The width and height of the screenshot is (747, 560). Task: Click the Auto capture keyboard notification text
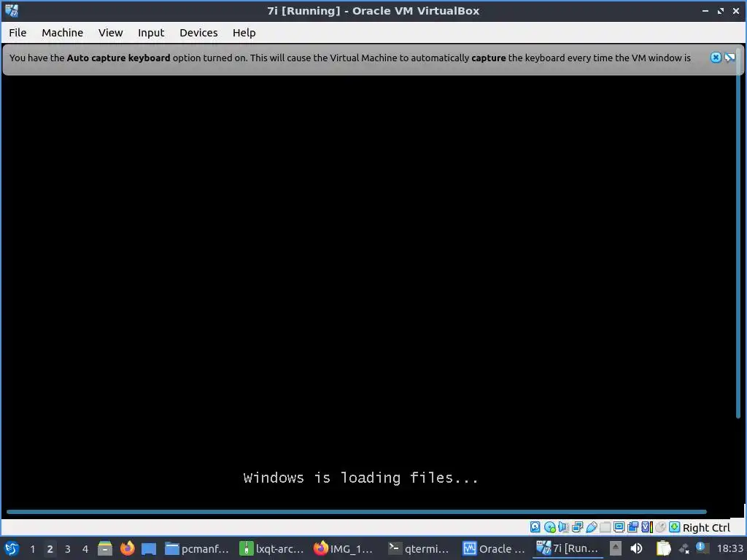point(350,58)
